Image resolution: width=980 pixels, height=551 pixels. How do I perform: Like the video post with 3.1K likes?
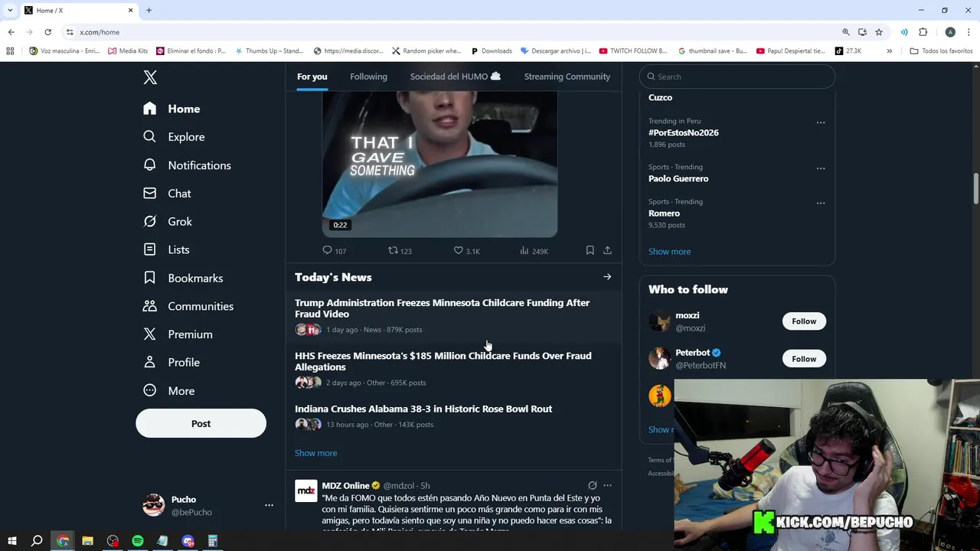click(466, 251)
